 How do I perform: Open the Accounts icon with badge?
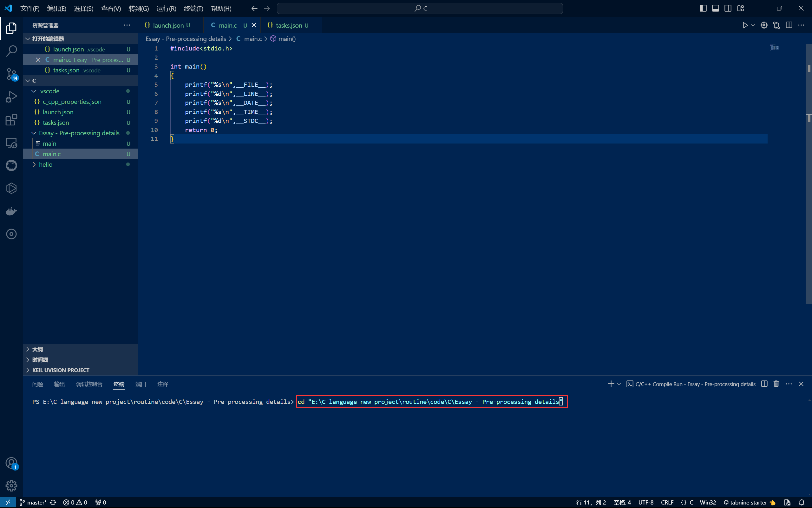click(11, 463)
